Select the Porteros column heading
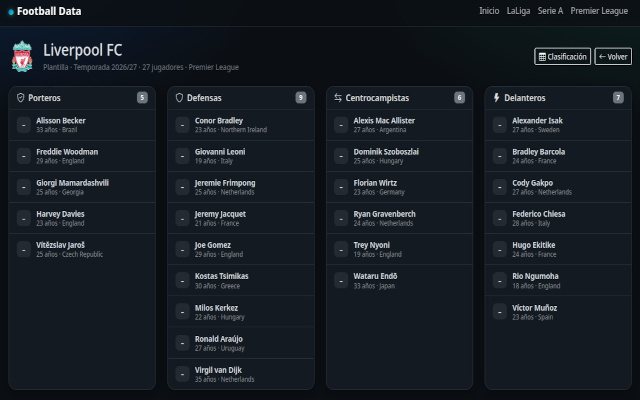This screenshot has height=400, width=640. coord(44,98)
